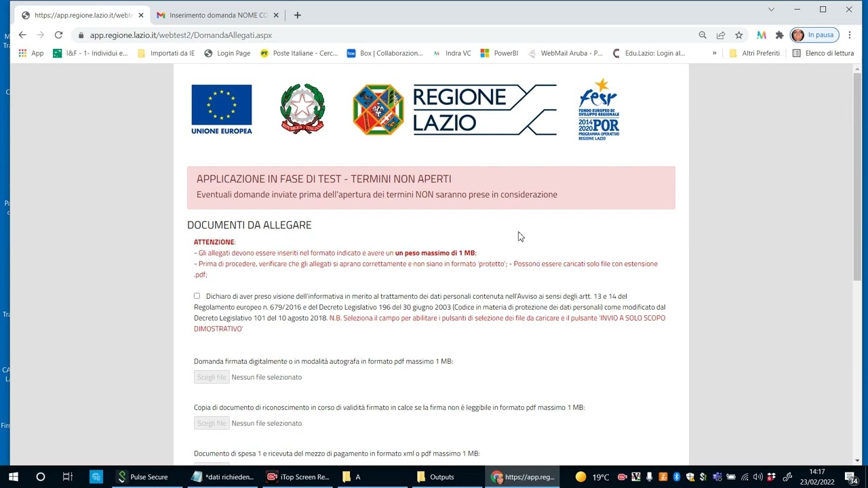
Task: Click the volume speaker tray icon
Action: (x=758, y=477)
